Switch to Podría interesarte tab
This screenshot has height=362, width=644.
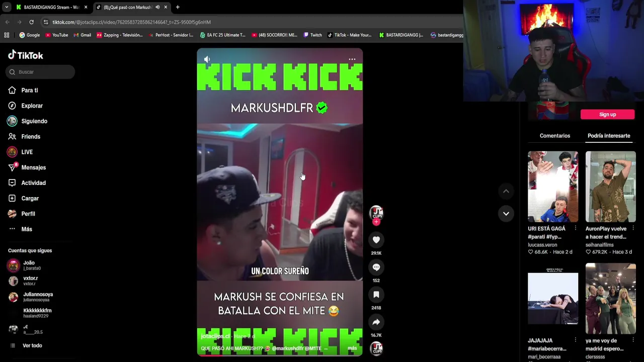(609, 136)
